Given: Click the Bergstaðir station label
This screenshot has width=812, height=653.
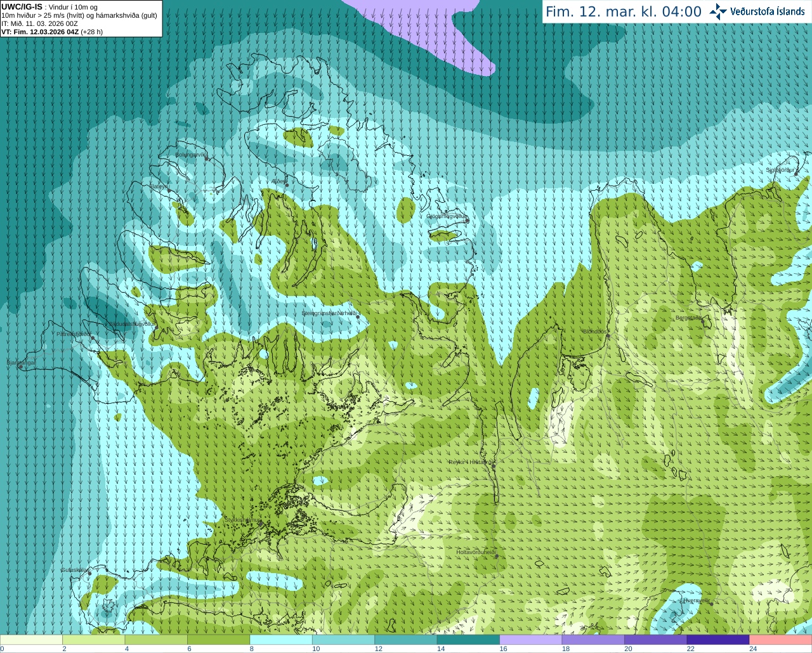Looking at the screenshot, I should click(688, 318).
